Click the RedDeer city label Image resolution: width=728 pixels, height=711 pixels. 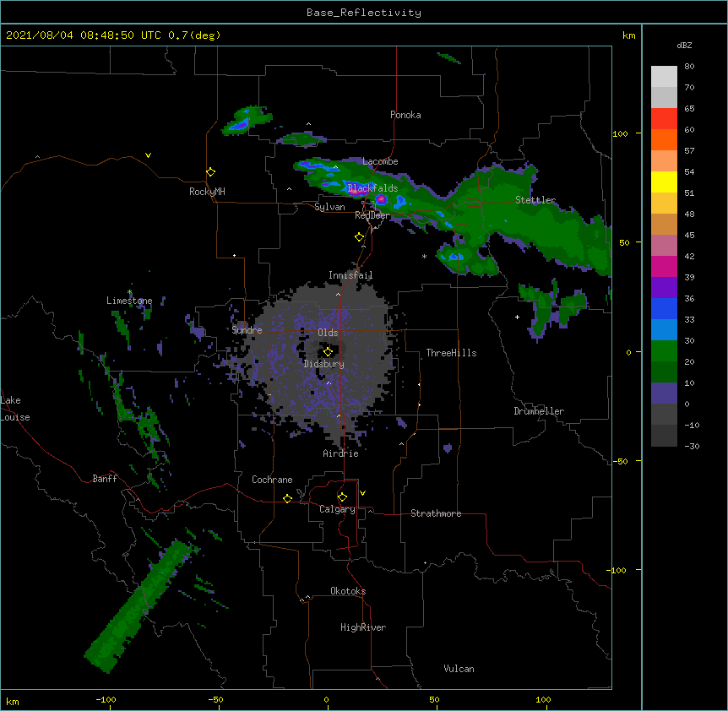[372, 215]
